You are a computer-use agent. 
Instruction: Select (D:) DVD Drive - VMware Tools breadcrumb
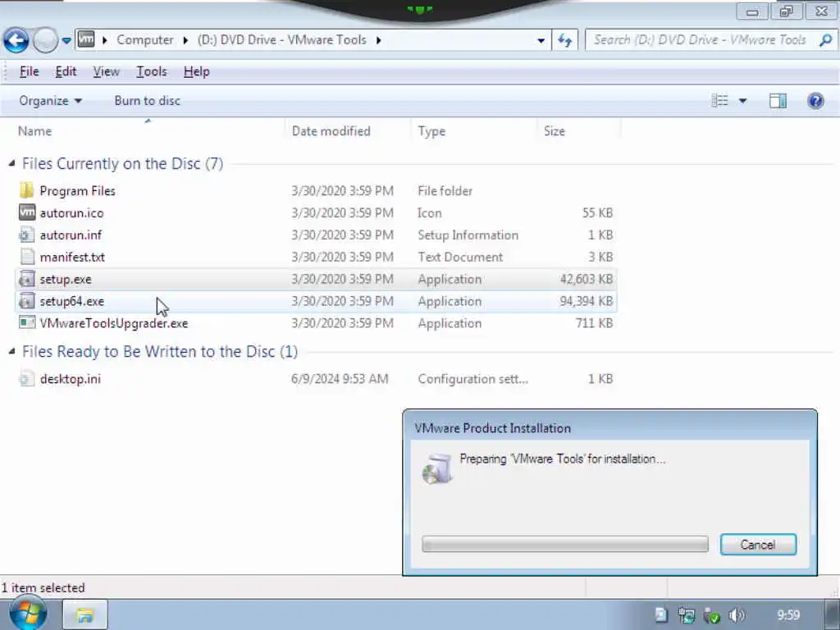pyautogui.click(x=282, y=39)
